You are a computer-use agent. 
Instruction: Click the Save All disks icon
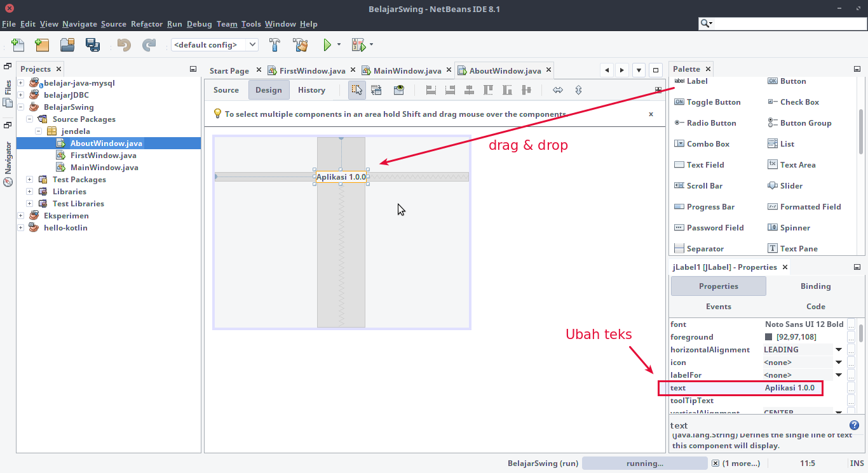pyautogui.click(x=93, y=45)
